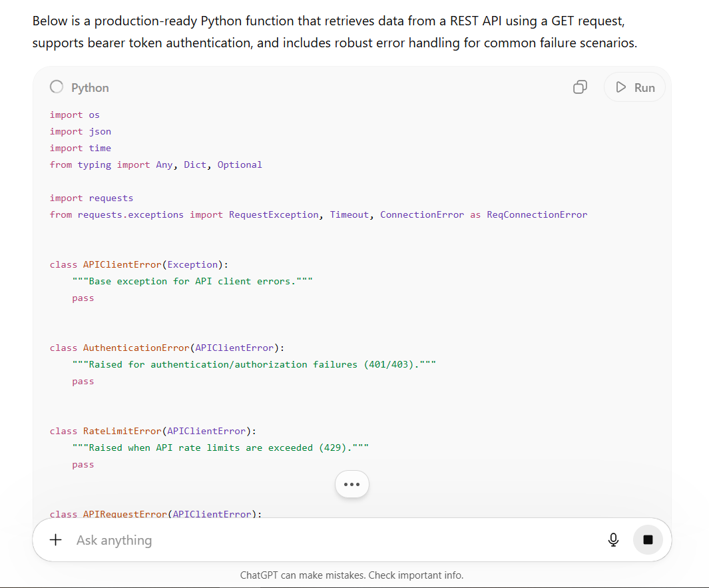Click the ReqConnectionError alias text
The height and width of the screenshot is (588, 709).
click(537, 215)
